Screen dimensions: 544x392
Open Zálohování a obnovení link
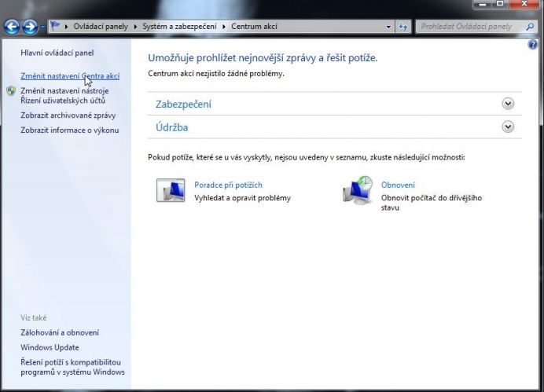[x=60, y=333]
